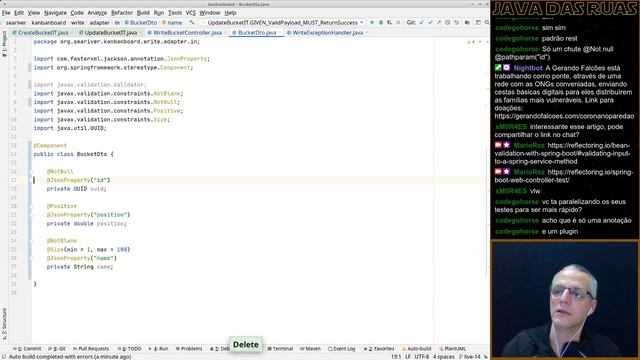Commit changes via Git toolbar checkmark
640x360 pixels.
point(430,22)
